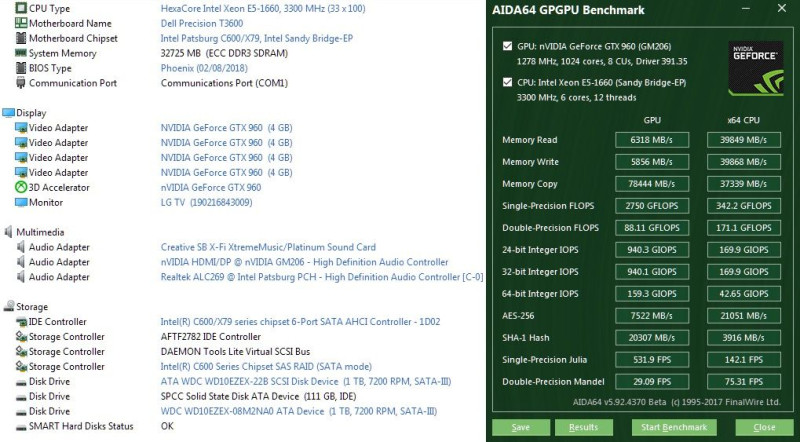Screen dimensions: 800x442
Task: Click GPU 24-bit Integer IOPS 940.3 GIOPS
Action: tap(652, 250)
